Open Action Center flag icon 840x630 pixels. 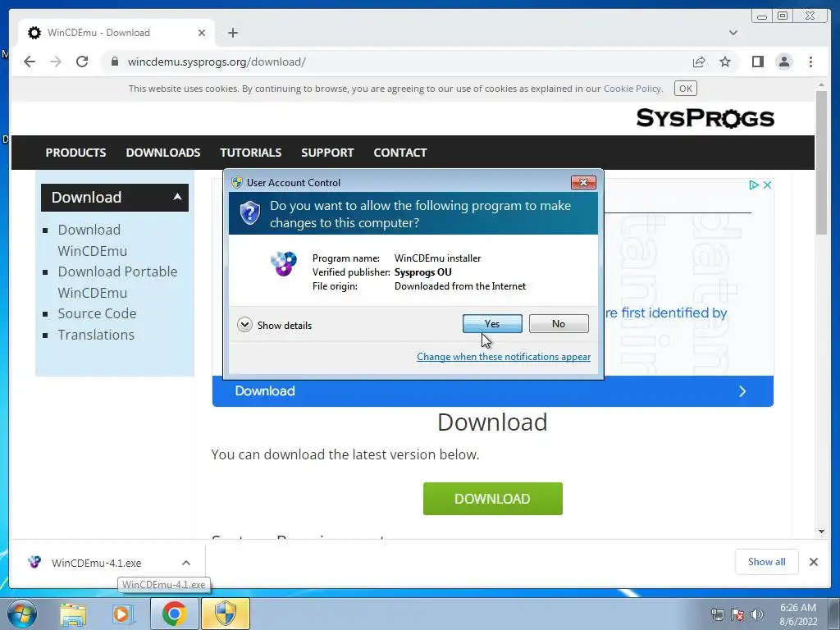pyautogui.click(x=737, y=614)
